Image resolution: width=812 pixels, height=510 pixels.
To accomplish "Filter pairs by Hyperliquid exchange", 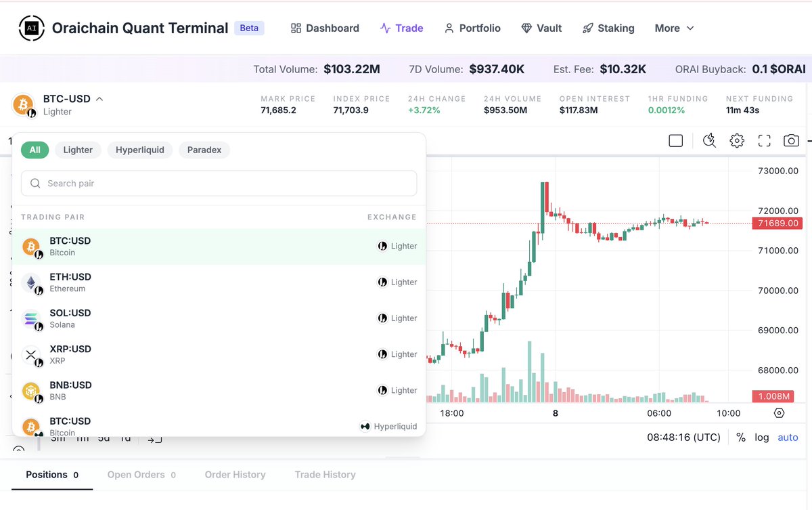I will [x=140, y=150].
